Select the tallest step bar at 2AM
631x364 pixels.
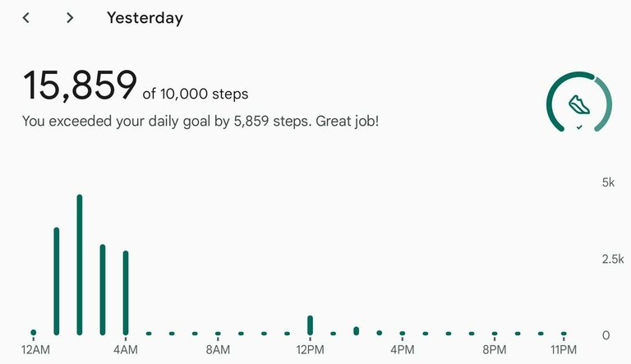point(80,265)
